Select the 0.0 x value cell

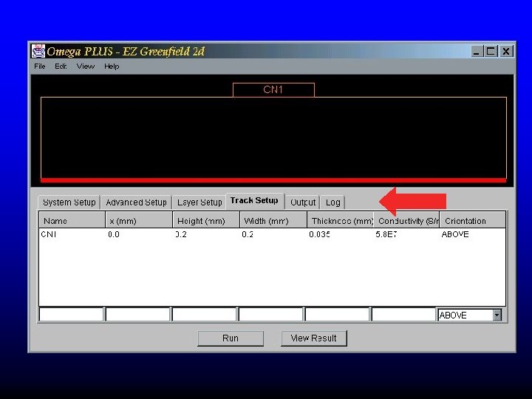[139, 234]
